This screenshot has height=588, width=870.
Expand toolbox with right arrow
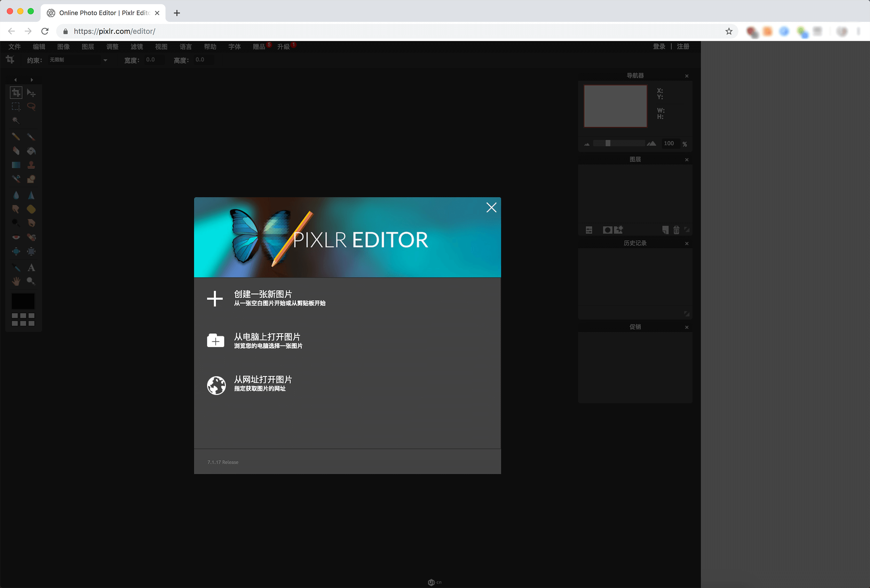(x=32, y=80)
